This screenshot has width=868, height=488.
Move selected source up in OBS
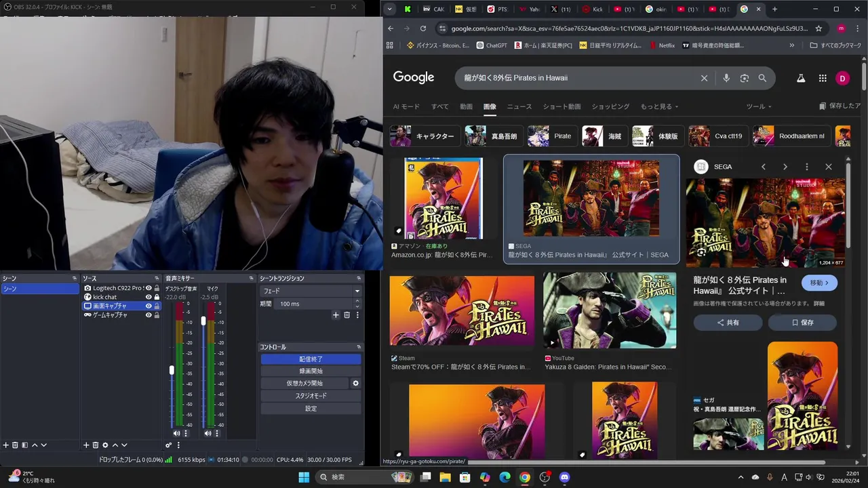click(x=115, y=445)
